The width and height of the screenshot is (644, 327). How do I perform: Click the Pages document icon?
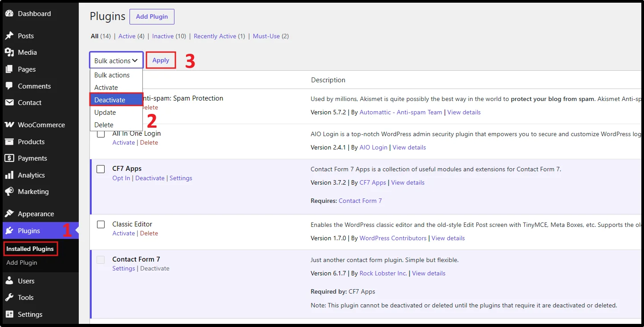point(9,69)
